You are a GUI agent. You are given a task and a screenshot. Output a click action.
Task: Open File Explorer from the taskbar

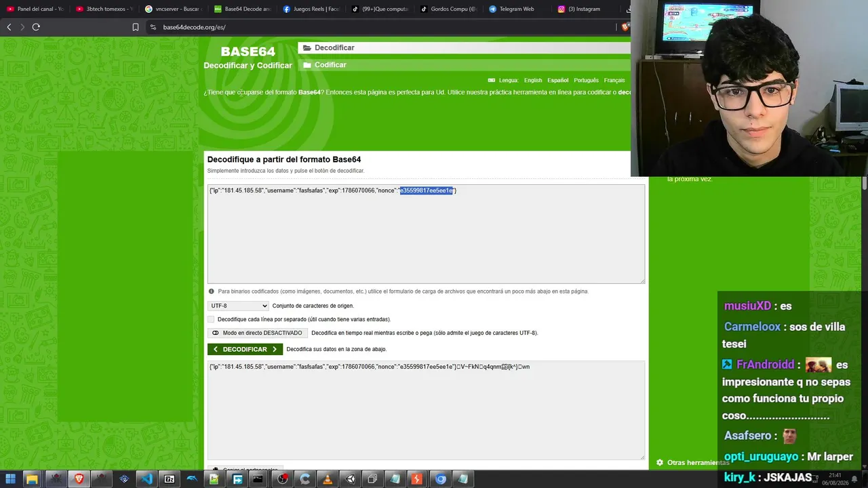coord(32,479)
